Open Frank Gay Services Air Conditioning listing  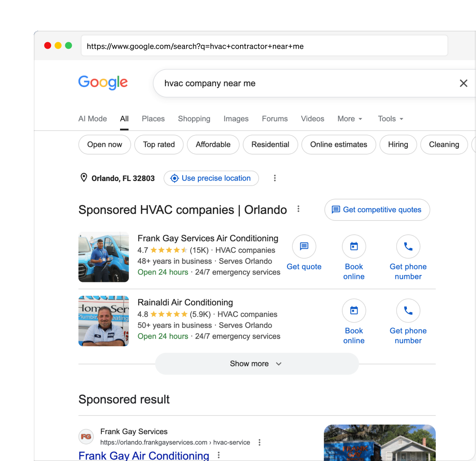click(208, 239)
